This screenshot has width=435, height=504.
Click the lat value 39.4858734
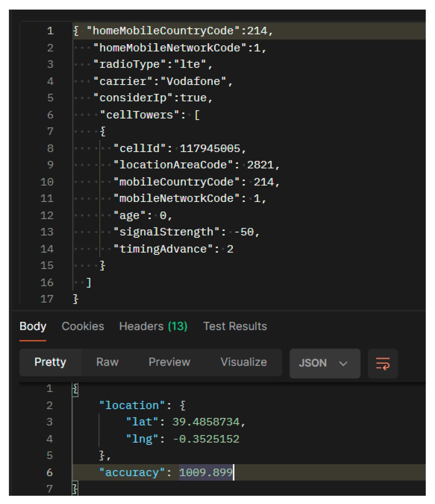(205, 422)
